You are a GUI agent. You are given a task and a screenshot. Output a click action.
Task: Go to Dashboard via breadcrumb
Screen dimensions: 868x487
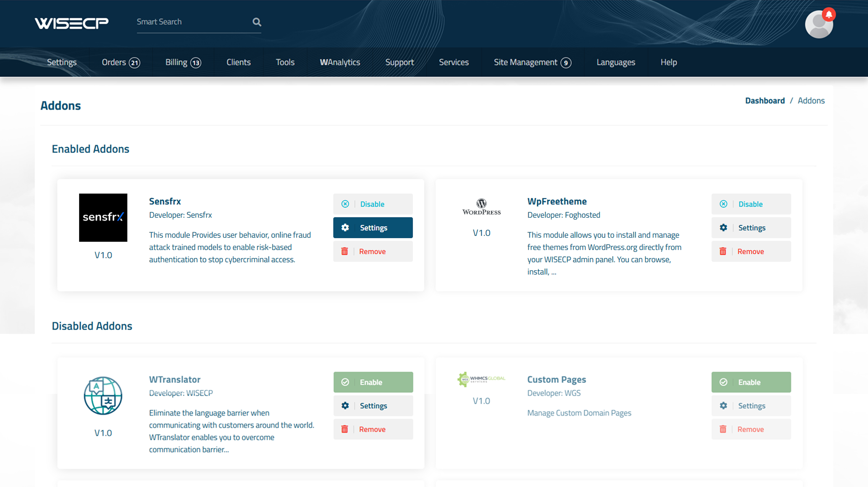[765, 101]
